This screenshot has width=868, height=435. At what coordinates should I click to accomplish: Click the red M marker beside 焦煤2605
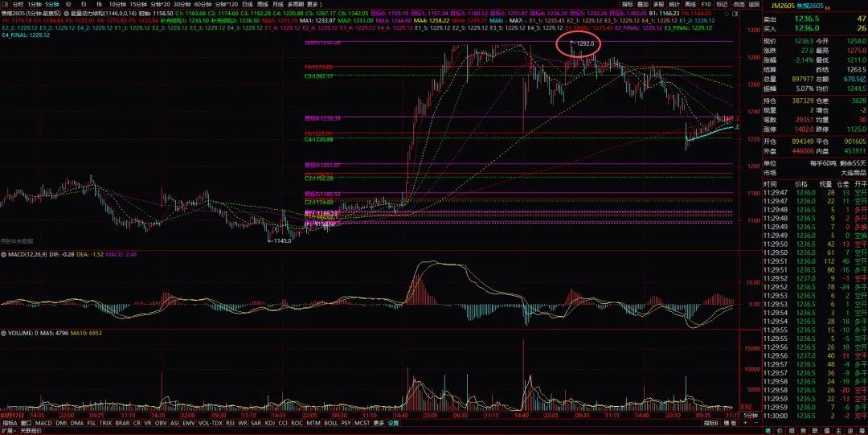coord(827,8)
